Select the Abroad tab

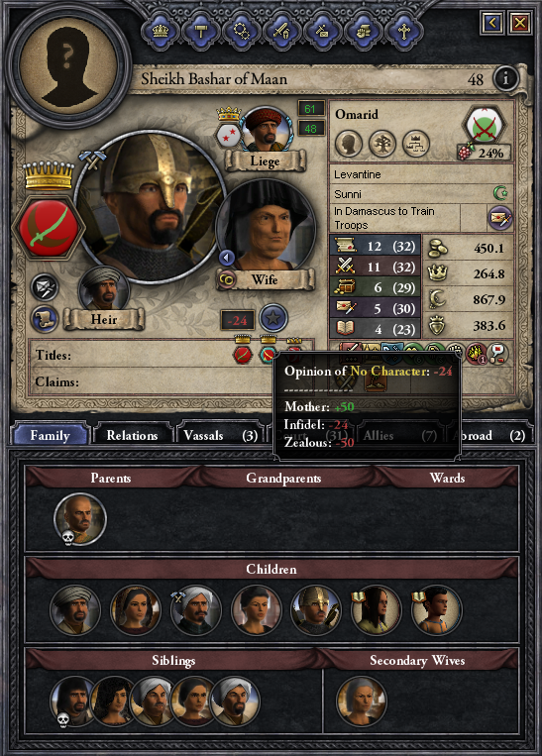coord(489,435)
